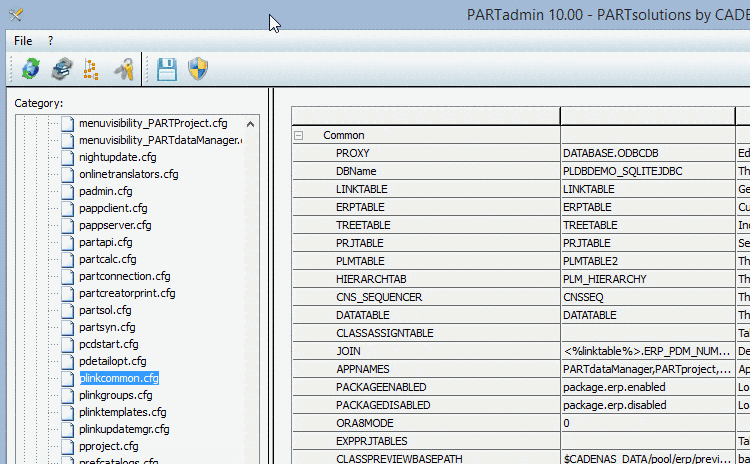Screen dimensions: 750x464
Task: Select partconnection.cfg in category tree
Action: point(125,276)
